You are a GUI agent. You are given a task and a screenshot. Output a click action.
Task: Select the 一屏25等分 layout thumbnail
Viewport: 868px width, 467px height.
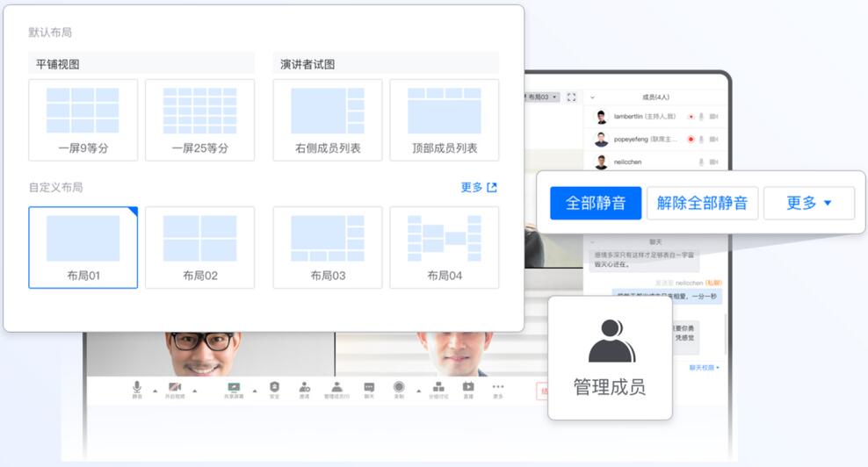(x=199, y=119)
